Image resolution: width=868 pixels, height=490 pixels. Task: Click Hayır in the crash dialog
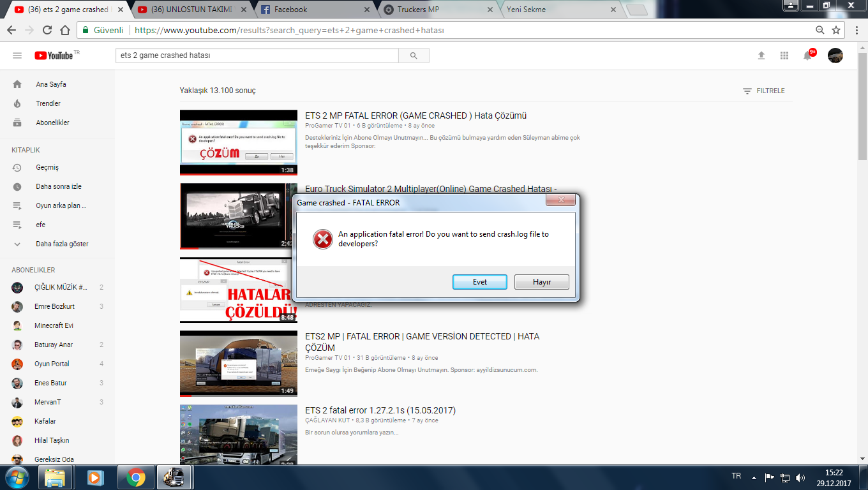click(542, 282)
